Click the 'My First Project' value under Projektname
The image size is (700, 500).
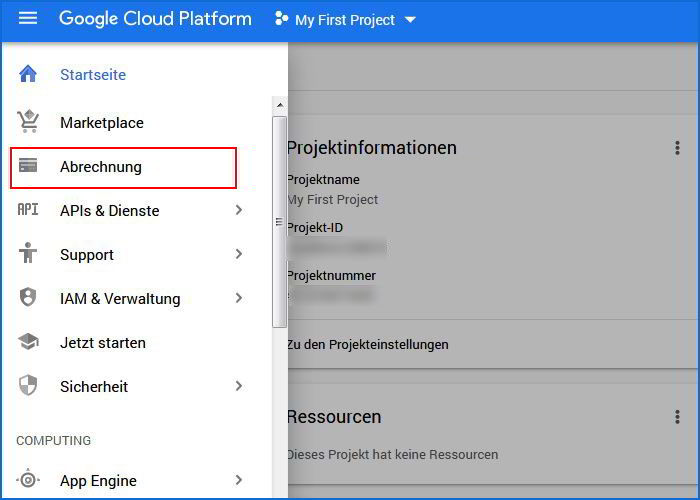(333, 200)
